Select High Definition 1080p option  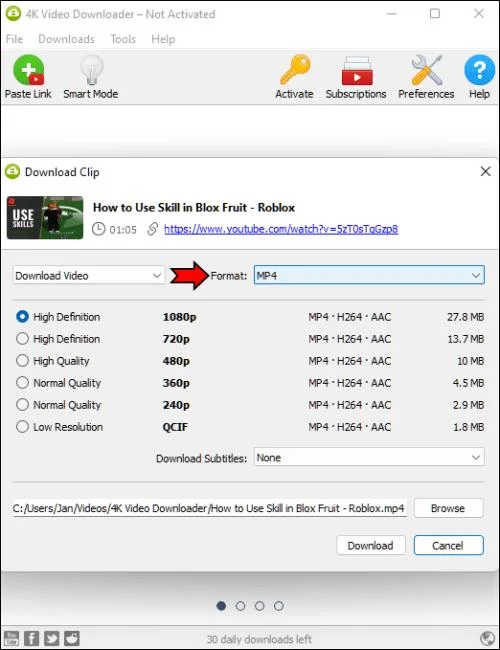coord(22,317)
